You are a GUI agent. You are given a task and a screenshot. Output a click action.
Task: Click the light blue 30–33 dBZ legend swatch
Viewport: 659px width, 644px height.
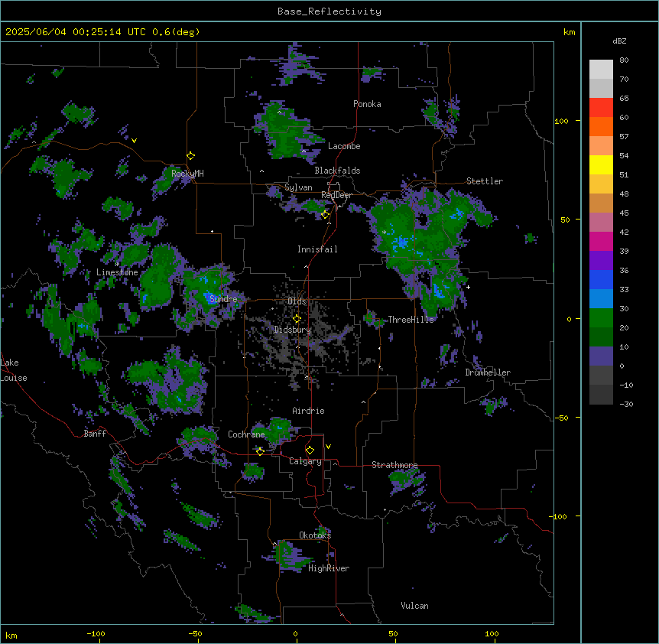601,298
